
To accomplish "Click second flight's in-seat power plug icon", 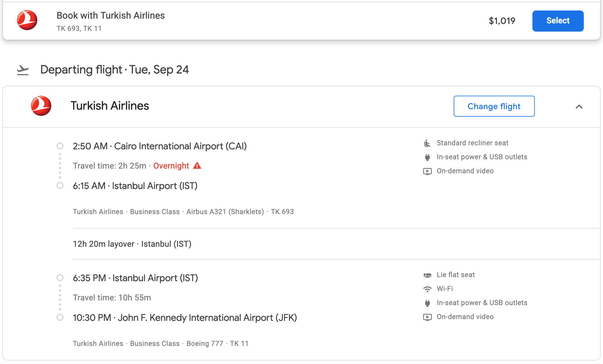I will click(x=427, y=303).
